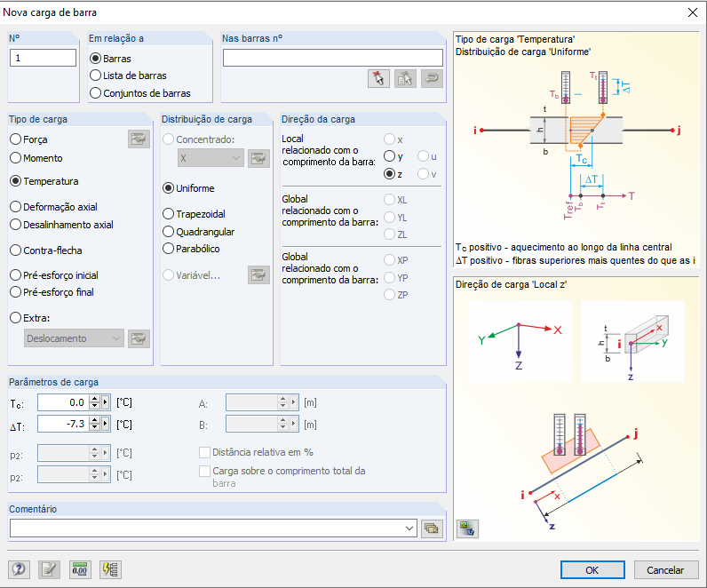Select Barras radio option
Image resolution: width=707 pixels, height=588 pixels.
95,59
